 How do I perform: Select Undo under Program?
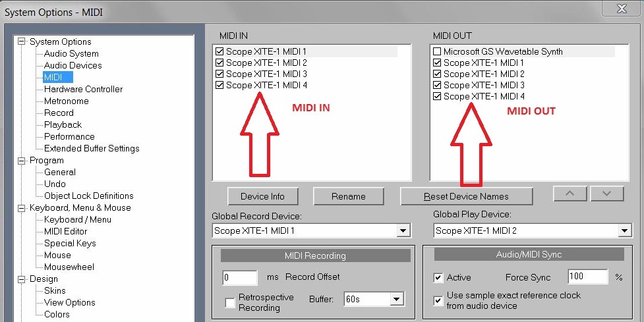click(55, 184)
